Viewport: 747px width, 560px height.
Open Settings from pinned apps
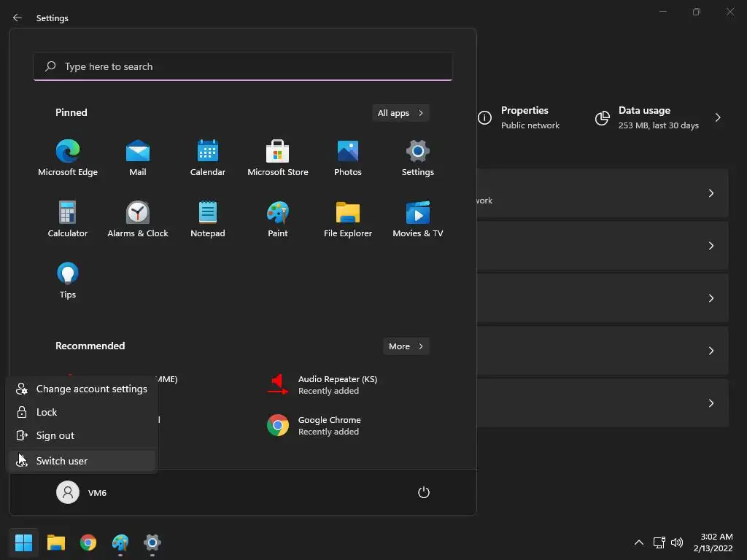pyautogui.click(x=418, y=158)
